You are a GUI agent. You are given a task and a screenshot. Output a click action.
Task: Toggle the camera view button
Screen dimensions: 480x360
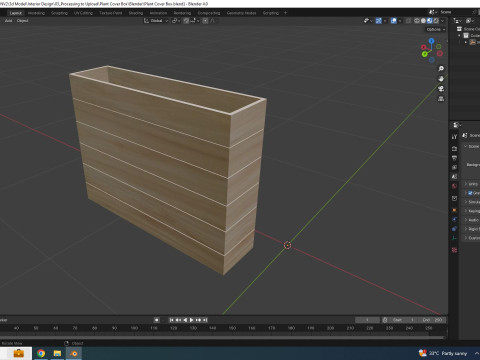point(441,89)
